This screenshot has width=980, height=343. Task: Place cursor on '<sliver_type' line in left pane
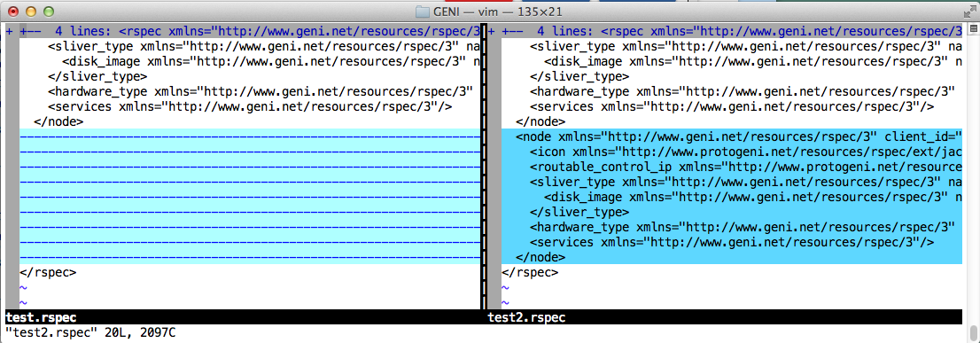pyautogui.click(x=264, y=46)
